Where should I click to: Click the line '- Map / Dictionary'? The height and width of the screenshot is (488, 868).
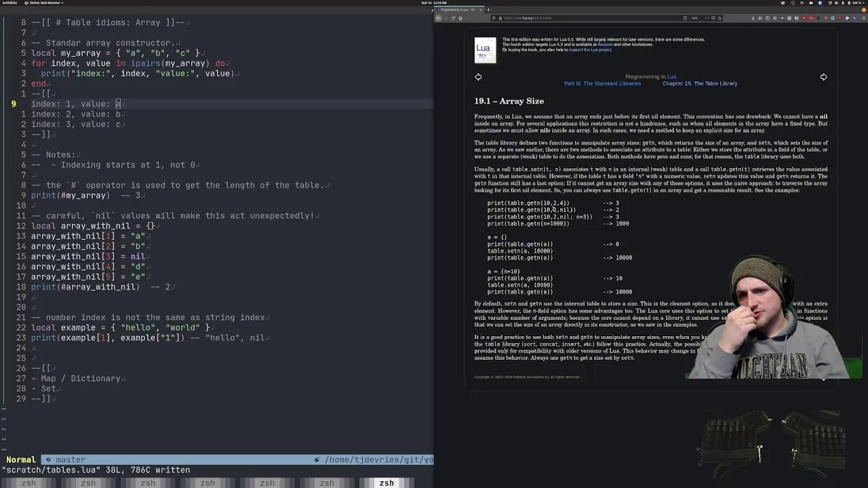tap(76, 378)
